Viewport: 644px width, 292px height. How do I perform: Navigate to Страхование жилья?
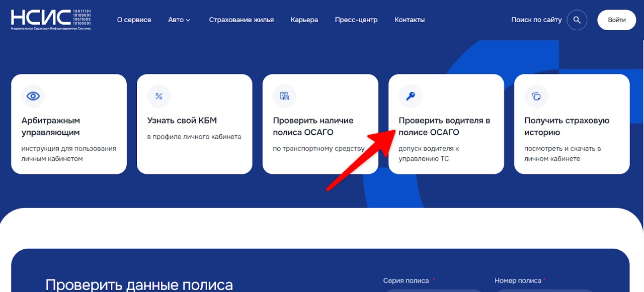(x=242, y=20)
